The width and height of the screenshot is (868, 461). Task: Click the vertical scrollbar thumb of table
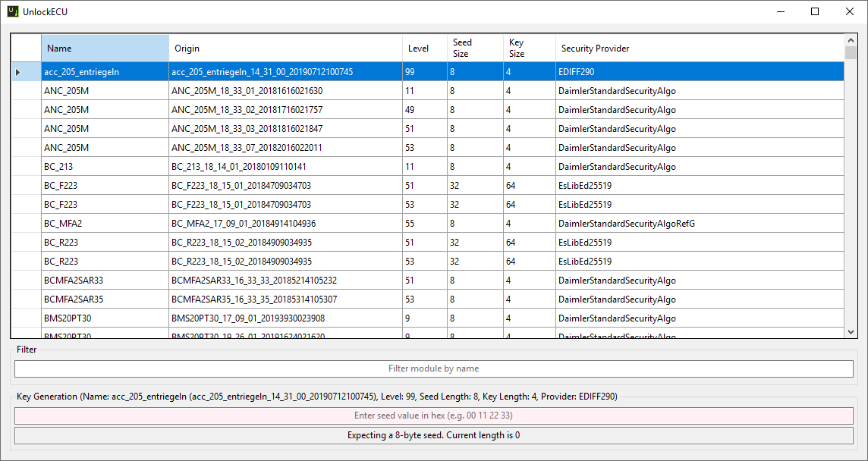coord(851,53)
